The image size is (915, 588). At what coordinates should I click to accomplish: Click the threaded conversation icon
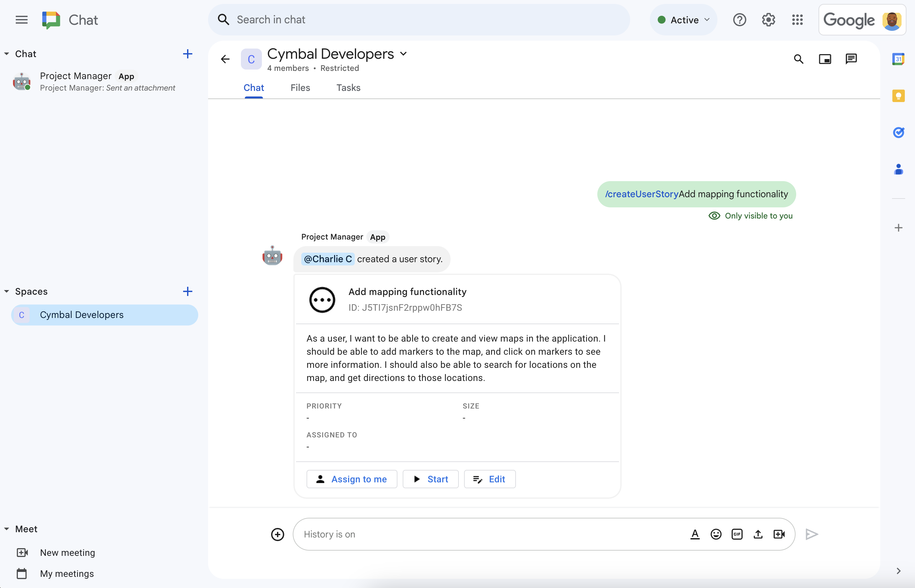851,59
